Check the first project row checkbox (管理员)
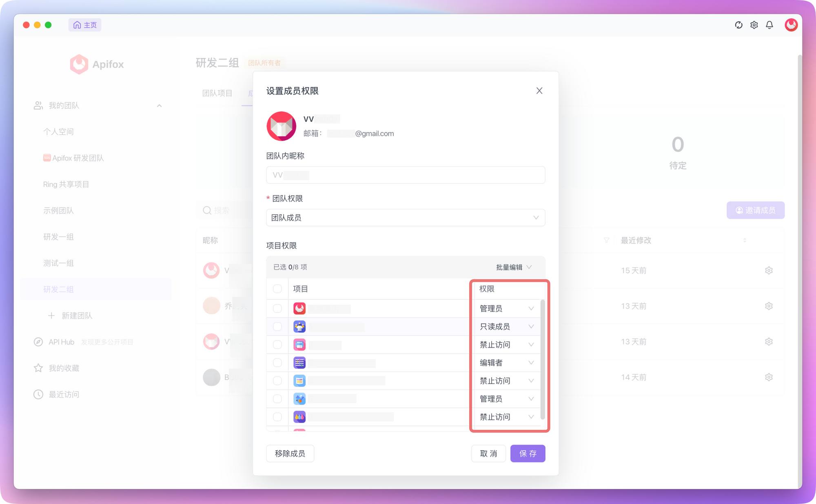This screenshot has width=816, height=504. click(277, 308)
